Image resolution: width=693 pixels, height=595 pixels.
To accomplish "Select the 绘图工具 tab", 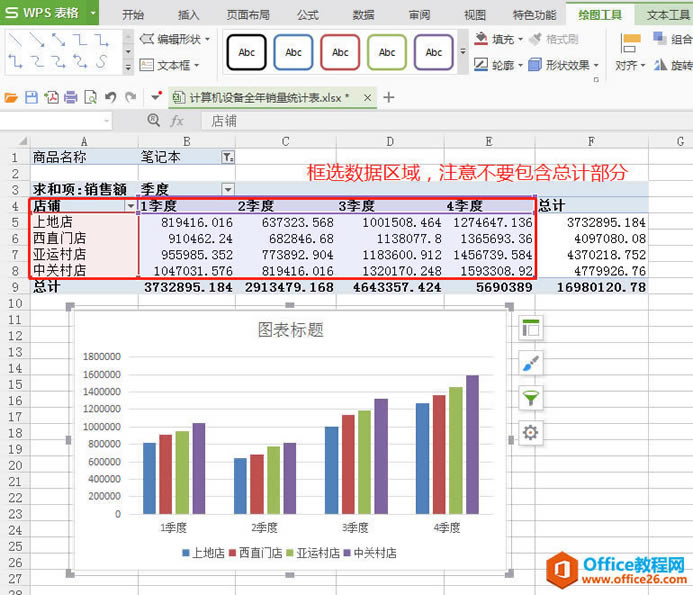I will click(x=600, y=15).
